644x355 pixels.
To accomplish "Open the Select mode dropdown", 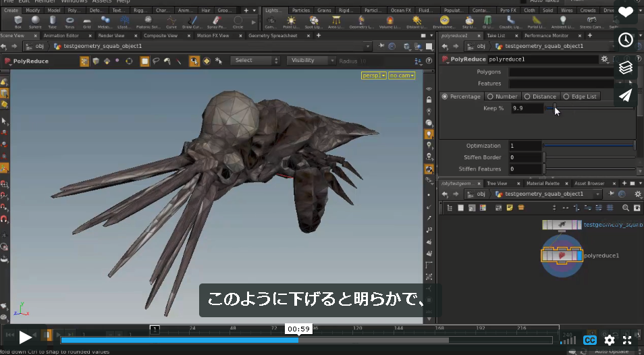I will (255, 60).
